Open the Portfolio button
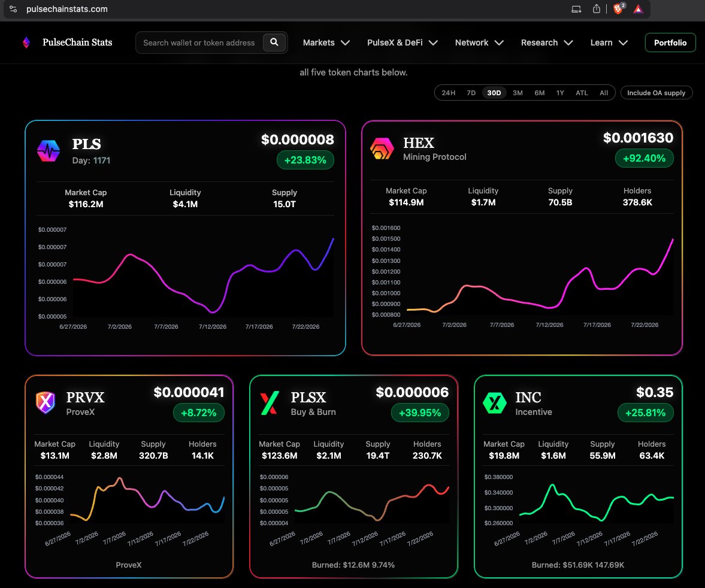This screenshot has width=705, height=588. 670,43
